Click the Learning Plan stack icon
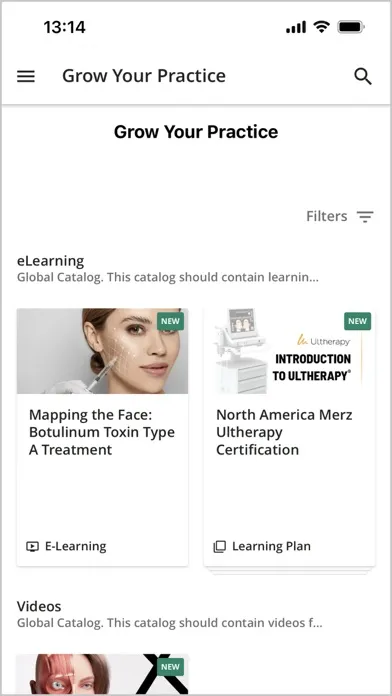Viewport: 392px width, 696px height. (x=220, y=546)
